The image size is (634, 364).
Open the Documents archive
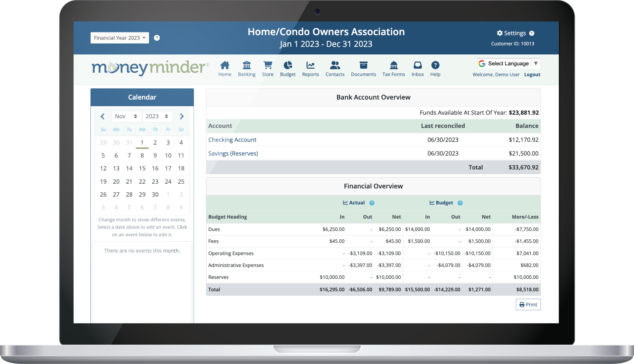(x=363, y=69)
